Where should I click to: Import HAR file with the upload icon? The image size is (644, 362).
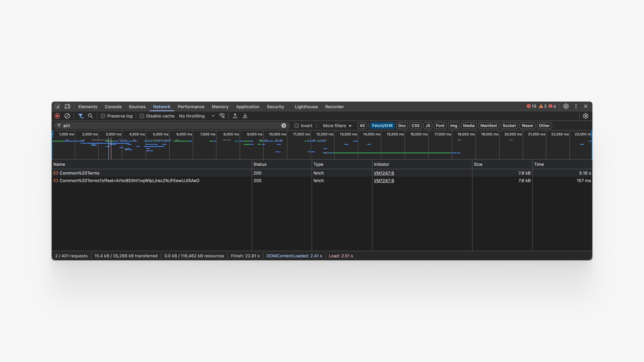point(235,116)
